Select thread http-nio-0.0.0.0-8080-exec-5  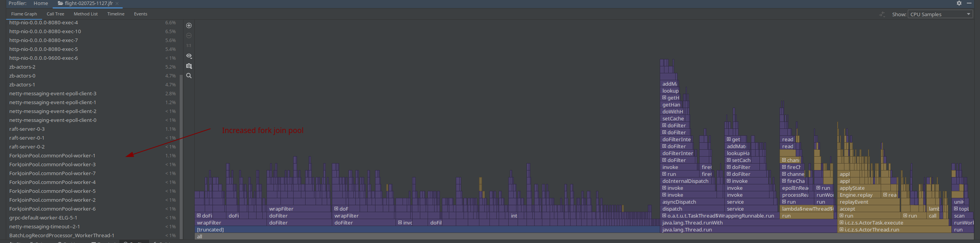pos(93,49)
